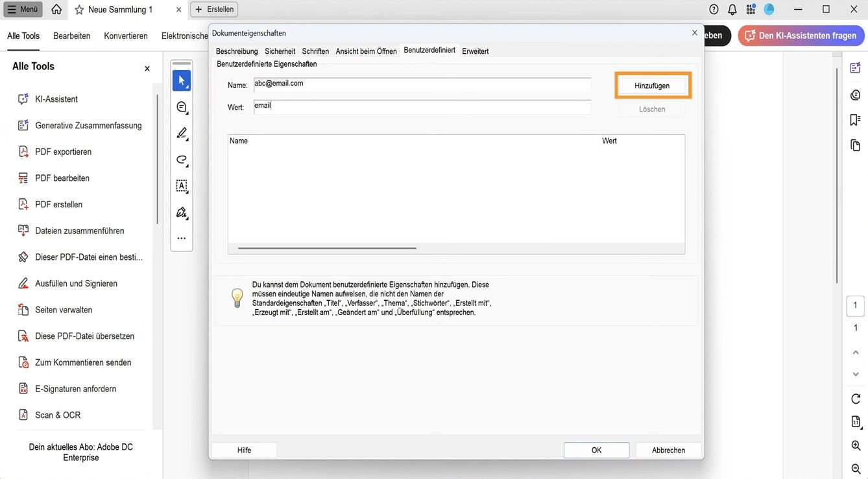Image resolution: width=868 pixels, height=479 pixels.
Task: Select the text box tool
Action: click(x=182, y=186)
